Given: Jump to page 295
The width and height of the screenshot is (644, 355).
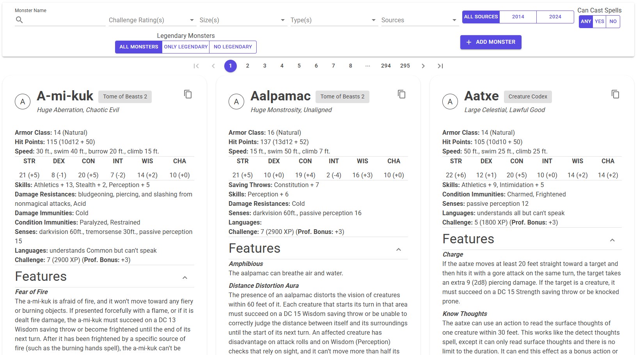Looking at the screenshot, I should [x=405, y=66].
